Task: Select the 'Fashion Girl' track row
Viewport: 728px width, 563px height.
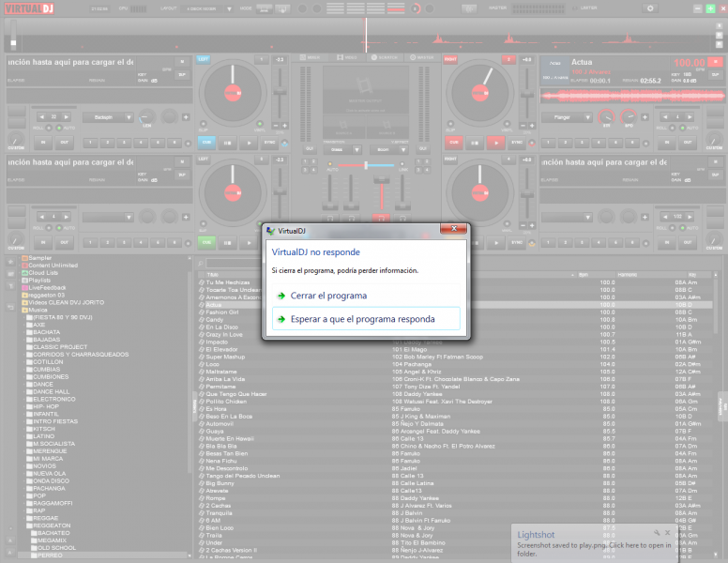Action: (x=455, y=312)
